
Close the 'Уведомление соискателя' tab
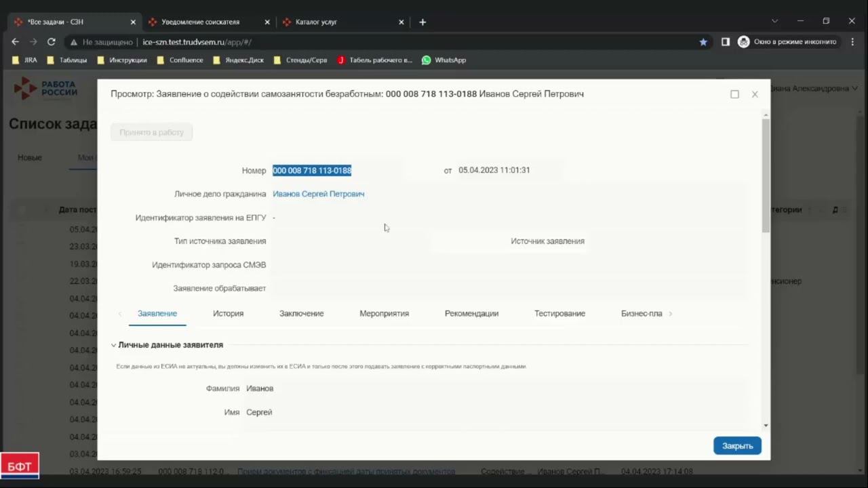coord(267,22)
